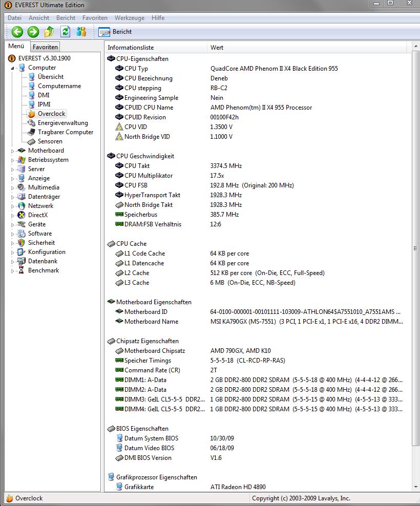Click the Anzeige monitor icon
This screenshot has width=420, height=506.
point(22,178)
